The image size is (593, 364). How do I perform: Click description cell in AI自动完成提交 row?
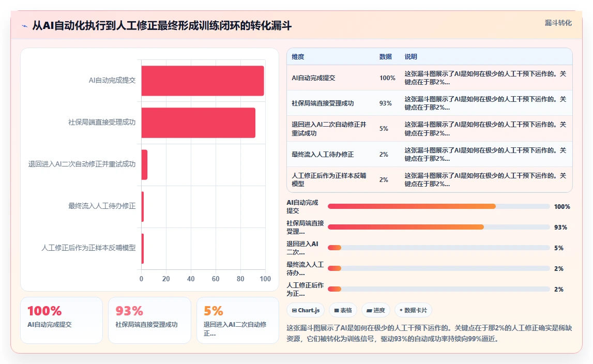(485, 78)
